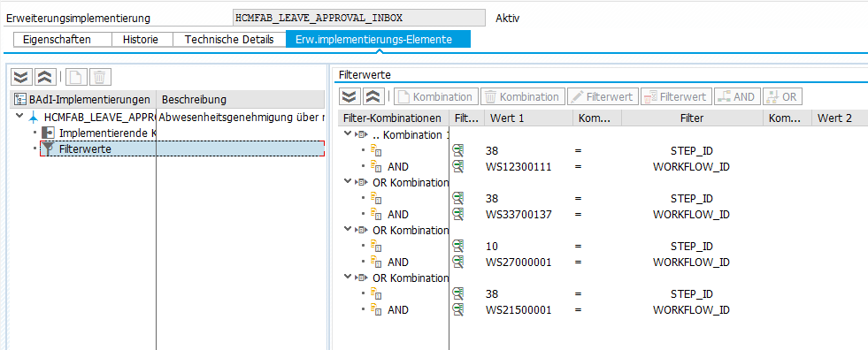Open the Technische Details tab
The width and height of the screenshot is (868, 350).
click(x=229, y=39)
